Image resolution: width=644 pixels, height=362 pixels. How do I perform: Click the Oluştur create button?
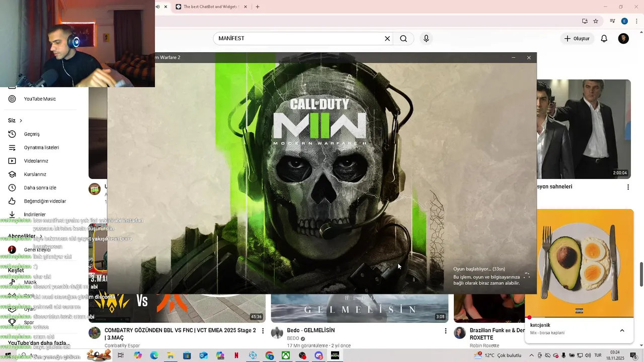click(577, 39)
